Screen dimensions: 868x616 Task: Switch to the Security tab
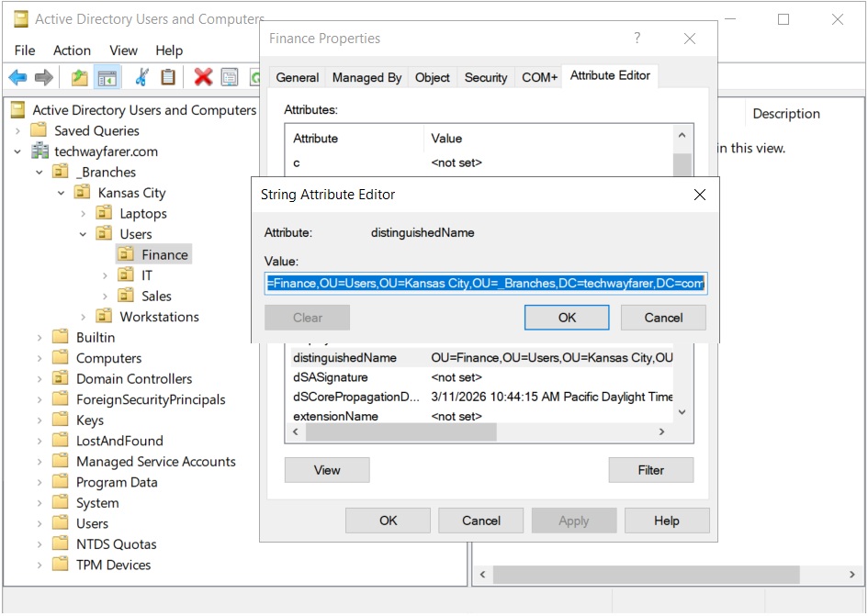[486, 78]
